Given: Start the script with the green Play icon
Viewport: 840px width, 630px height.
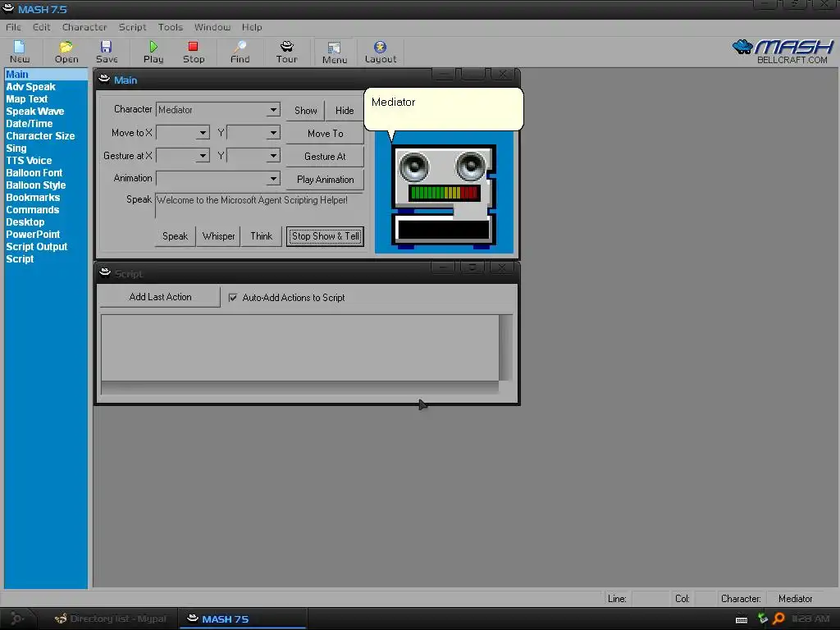Looking at the screenshot, I should pos(153,52).
